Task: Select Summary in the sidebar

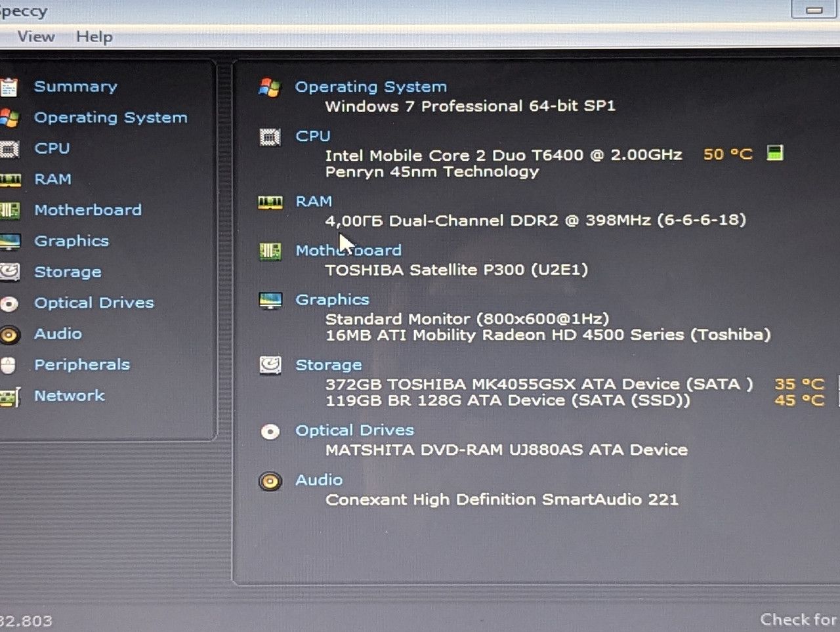Action: [75, 87]
